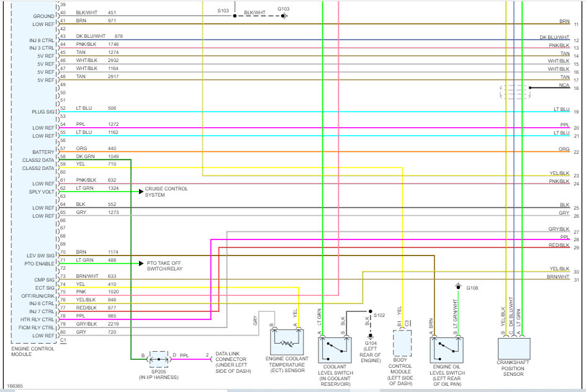This screenshot has height=392, width=586.
Task: Click the "ENGINE CONTROL MODULE" label
Action: (32, 351)
